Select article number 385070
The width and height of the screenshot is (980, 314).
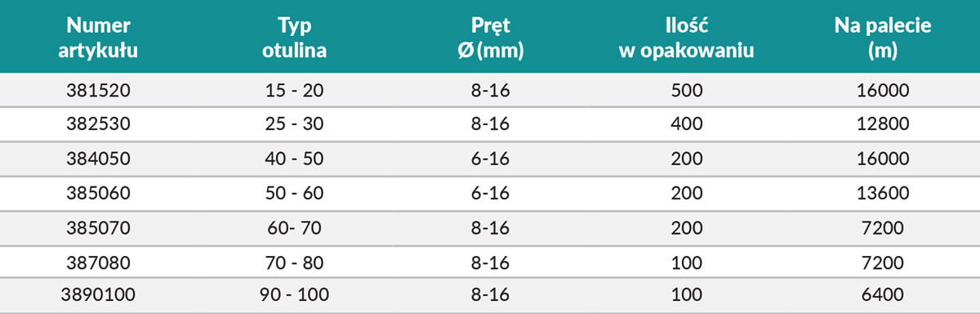pos(98,229)
